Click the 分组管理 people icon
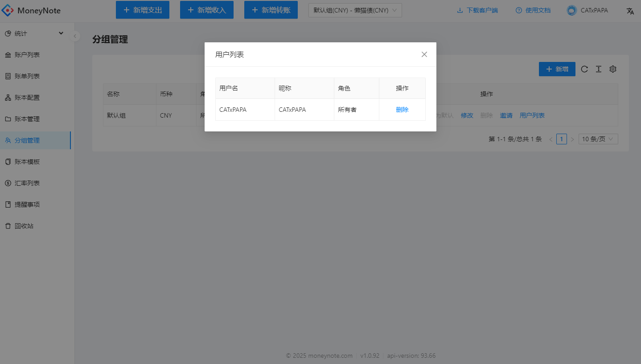 tap(8, 140)
